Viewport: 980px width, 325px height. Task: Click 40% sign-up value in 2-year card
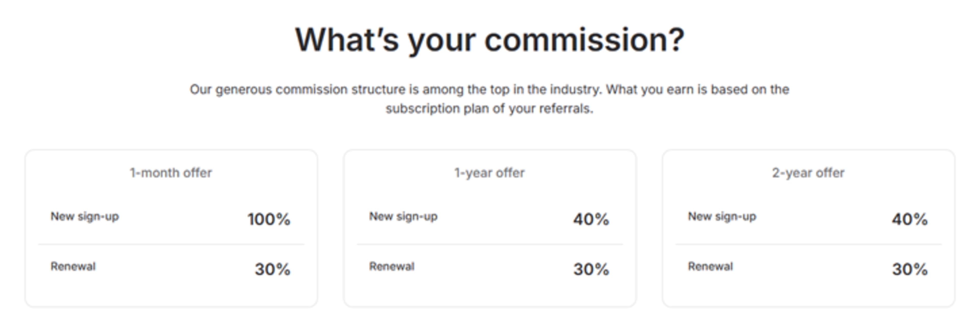(x=910, y=219)
